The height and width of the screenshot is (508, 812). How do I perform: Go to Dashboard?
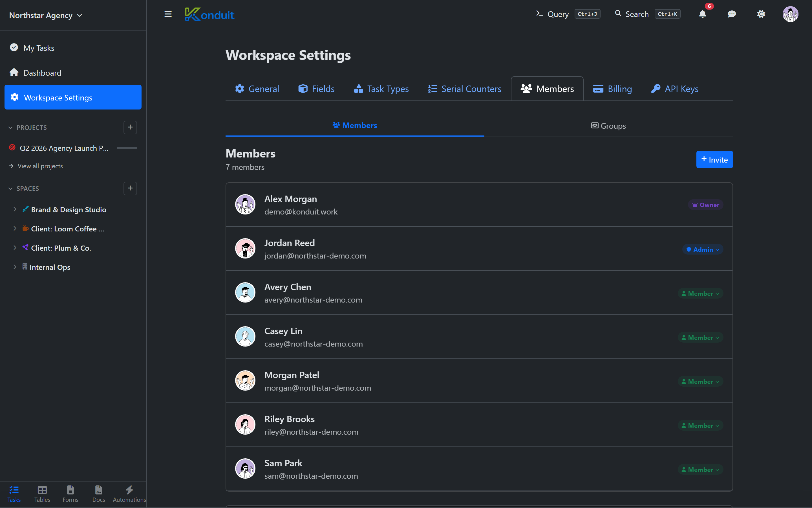tap(73, 73)
